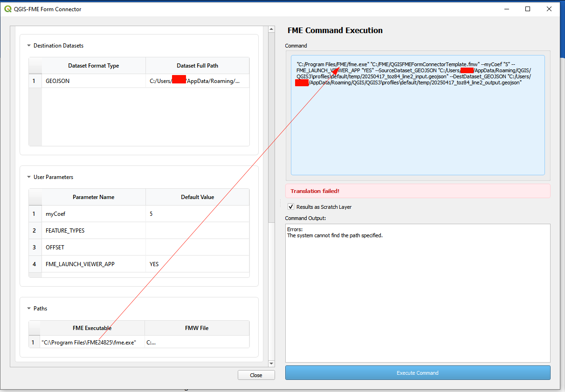Select the fme.exe executable path cell

[x=92, y=342]
